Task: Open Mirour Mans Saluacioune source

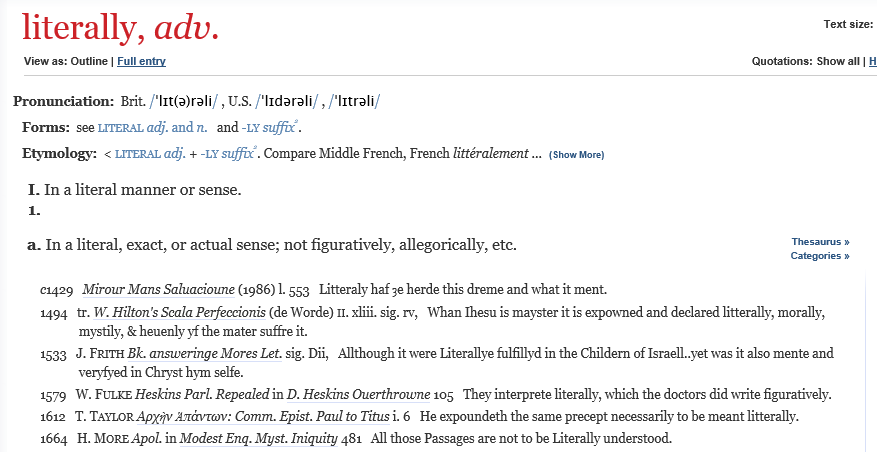Action: click(x=158, y=290)
